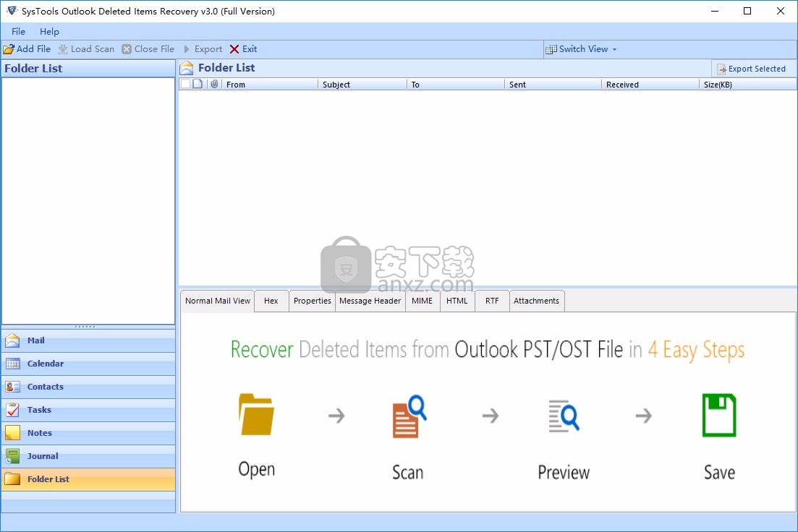The height and width of the screenshot is (532, 798).
Task: Click the Preview magnifier step icon
Action: pyautogui.click(x=564, y=416)
